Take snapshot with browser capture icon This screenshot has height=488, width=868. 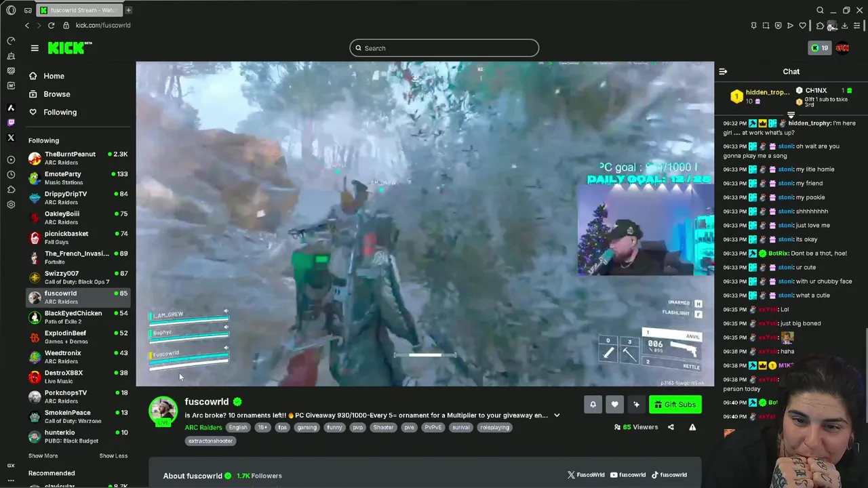tap(766, 26)
